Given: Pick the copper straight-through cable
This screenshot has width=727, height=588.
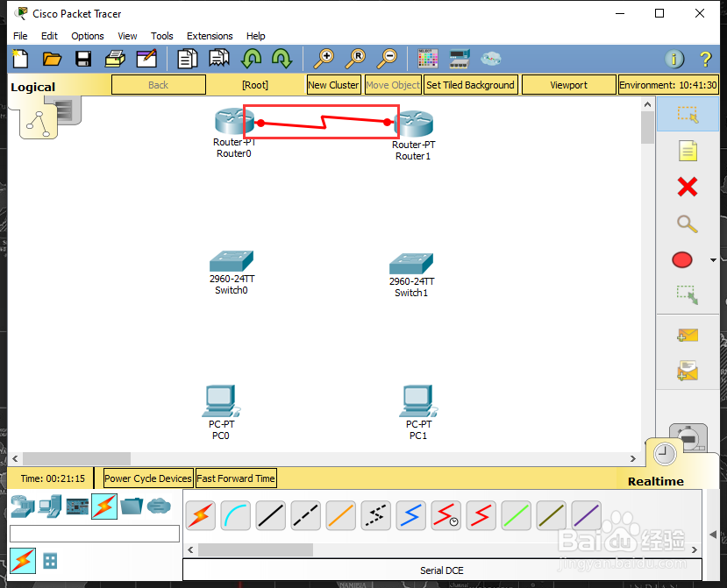Looking at the screenshot, I should [x=271, y=515].
